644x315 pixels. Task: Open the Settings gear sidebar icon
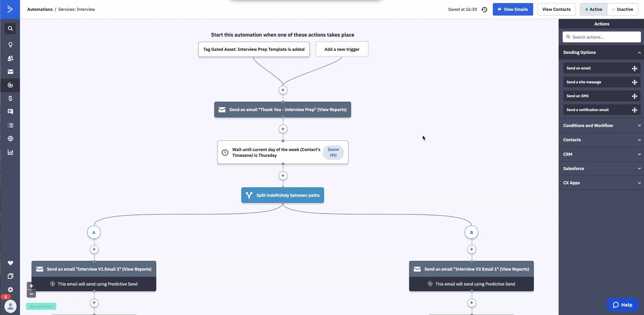click(x=10, y=290)
